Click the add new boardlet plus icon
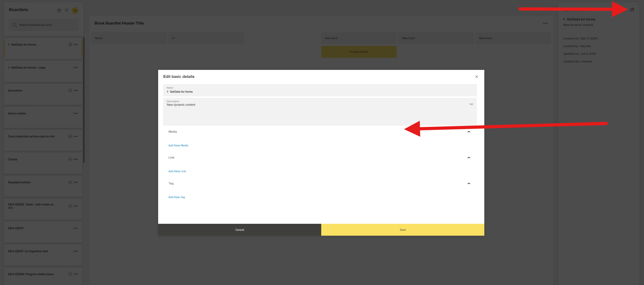Viewport: 644px width, 285px height. (75, 11)
